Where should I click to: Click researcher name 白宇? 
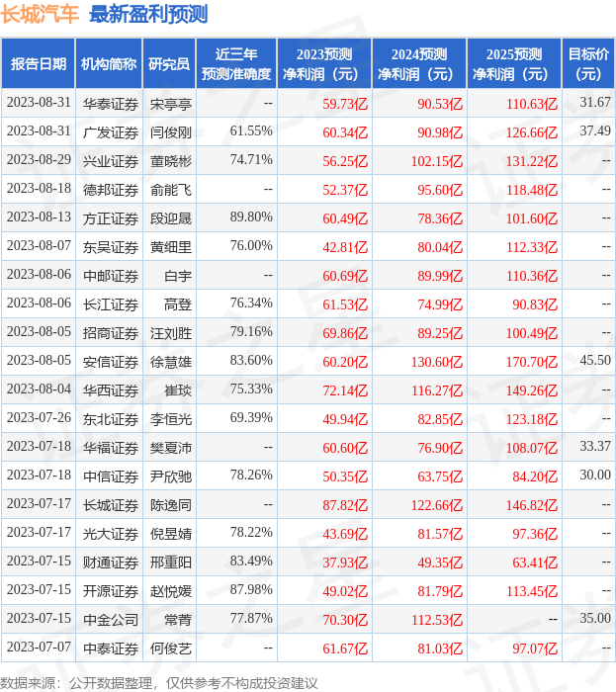point(178,276)
